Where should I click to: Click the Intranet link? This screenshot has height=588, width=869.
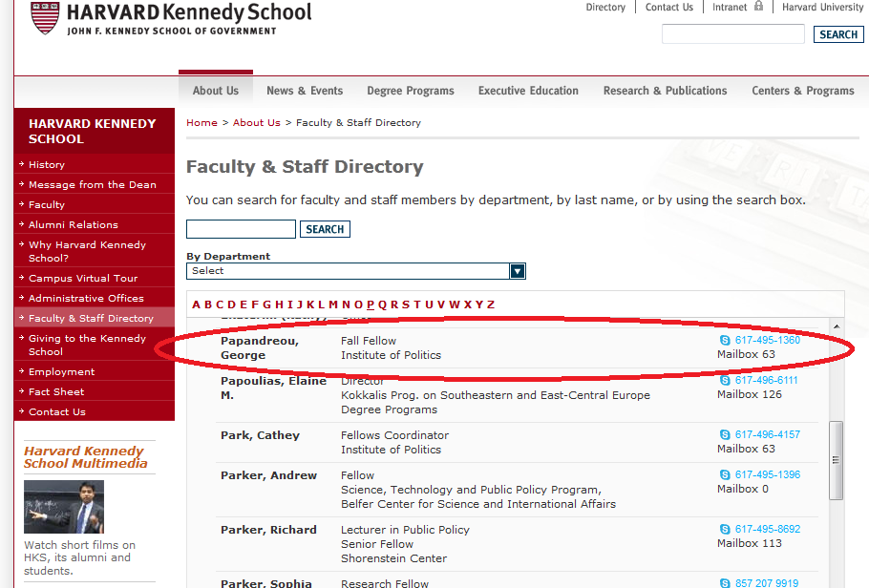tap(730, 8)
